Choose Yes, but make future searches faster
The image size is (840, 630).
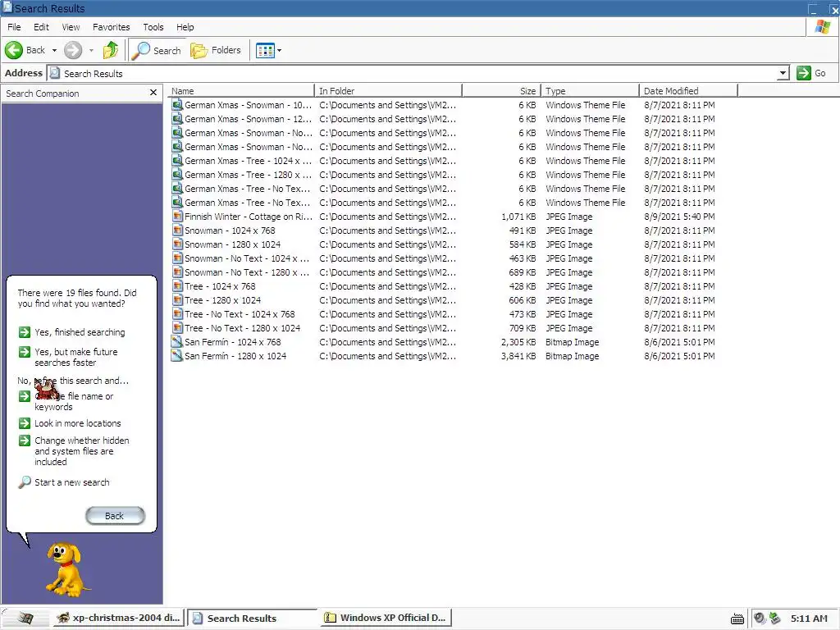[x=76, y=358]
